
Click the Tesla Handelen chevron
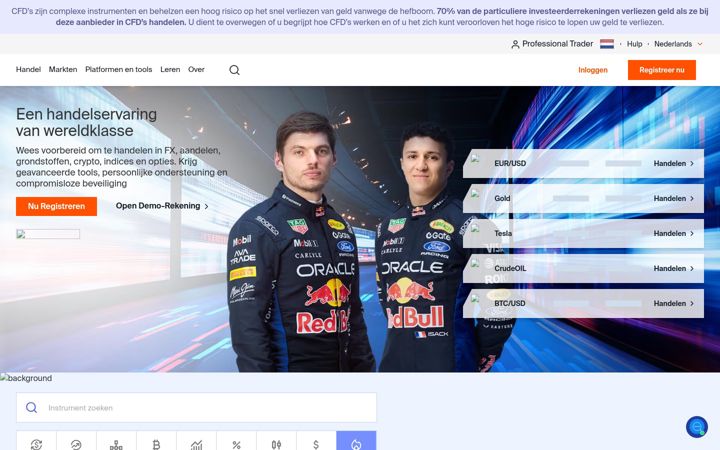(x=692, y=233)
